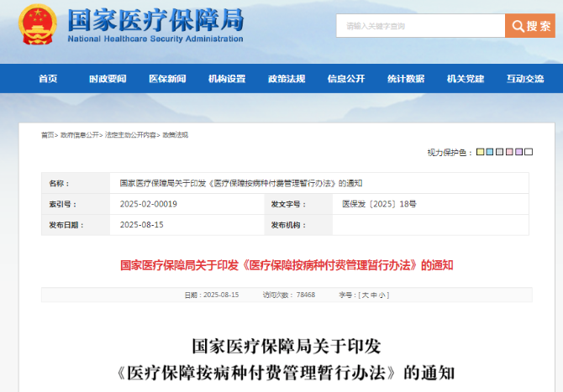Open the 政策法规 navigation item

[x=287, y=79]
